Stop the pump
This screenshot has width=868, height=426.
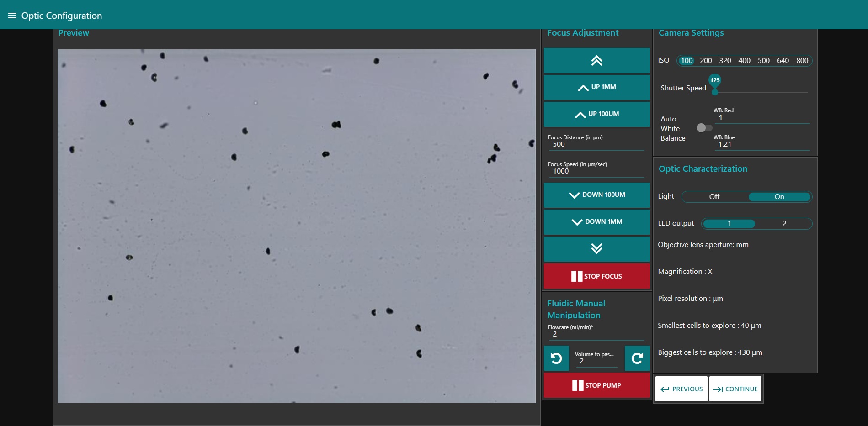coord(596,385)
